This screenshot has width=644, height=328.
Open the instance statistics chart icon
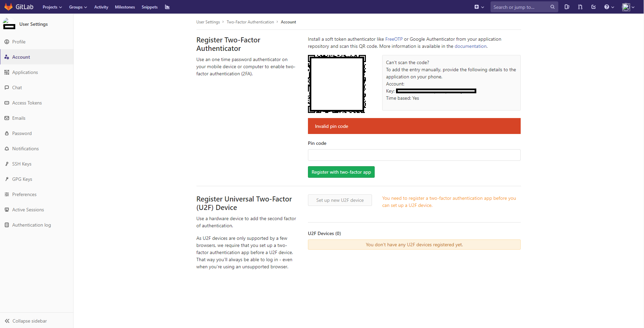tap(167, 7)
